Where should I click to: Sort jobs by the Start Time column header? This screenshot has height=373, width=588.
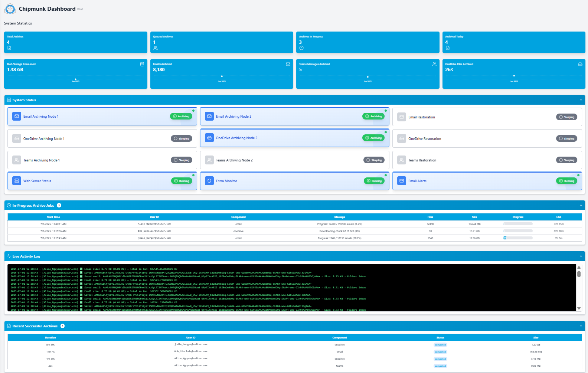coord(53,217)
